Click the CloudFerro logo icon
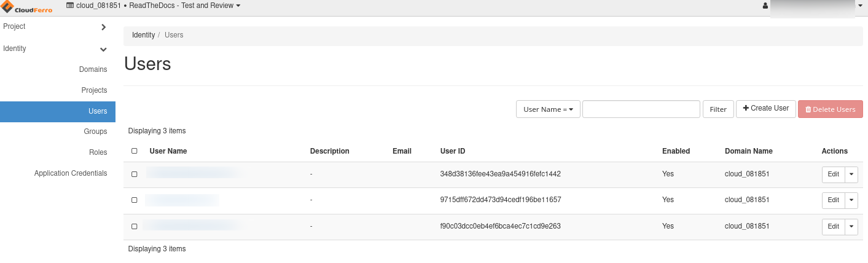Image resolution: width=868 pixels, height=263 pixels. [27, 7]
